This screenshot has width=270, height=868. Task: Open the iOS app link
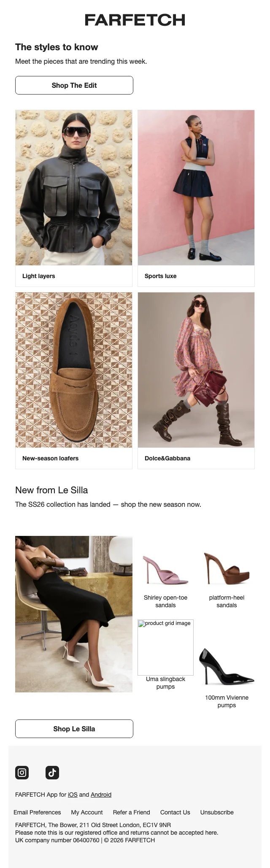tap(73, 795)
